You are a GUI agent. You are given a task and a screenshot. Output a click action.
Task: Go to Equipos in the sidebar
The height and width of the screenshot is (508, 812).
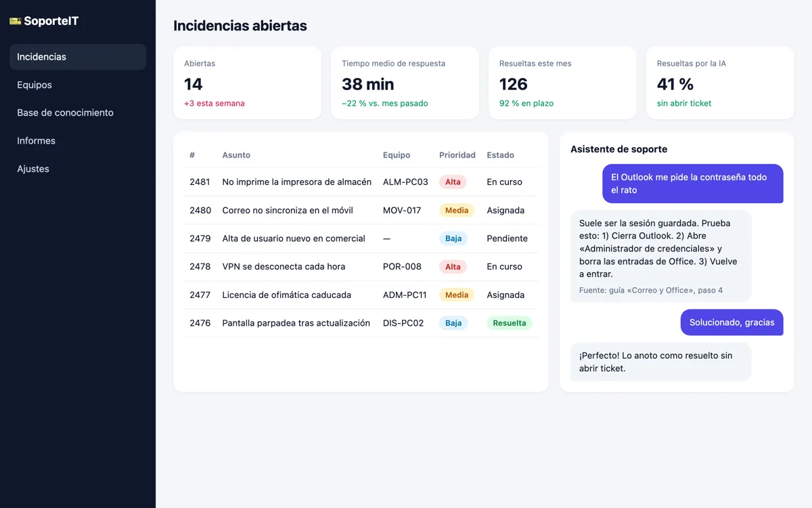[x=78, y=85]
